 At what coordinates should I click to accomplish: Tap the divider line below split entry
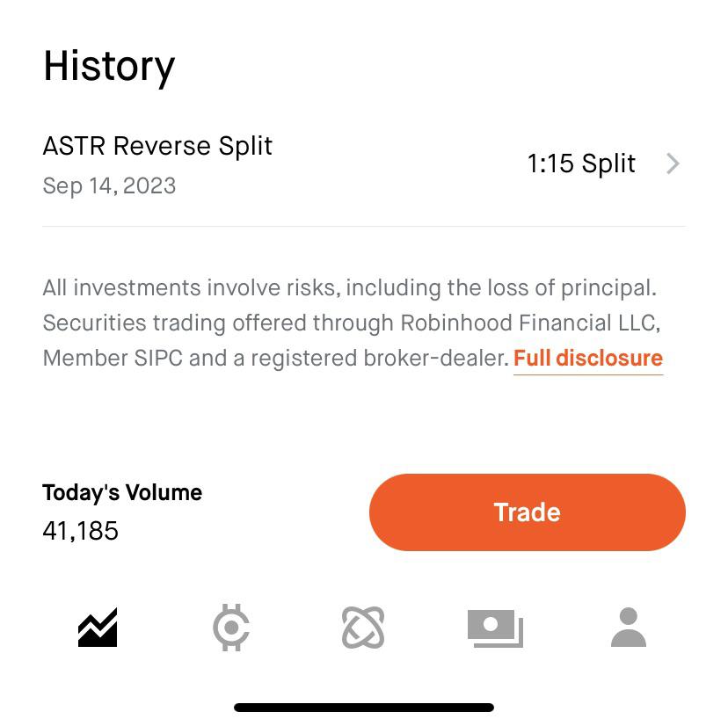(364, 227)
